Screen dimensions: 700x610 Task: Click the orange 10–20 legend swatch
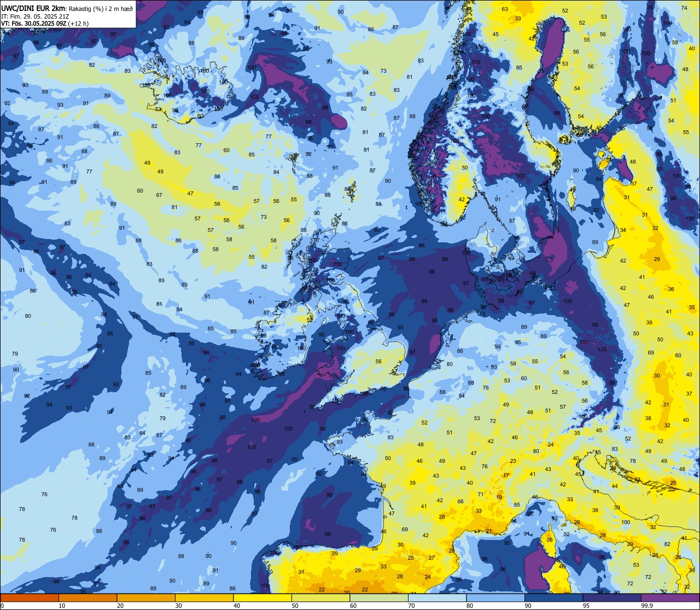pyautogui.click(x=88, y=597)
